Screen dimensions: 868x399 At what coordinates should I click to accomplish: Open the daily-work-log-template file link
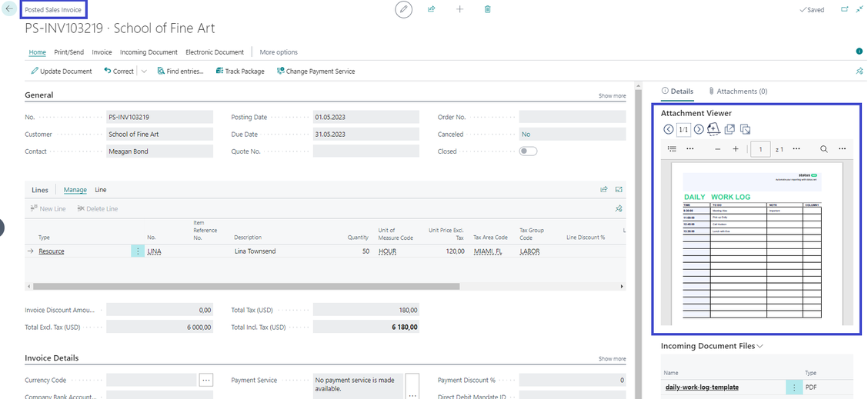point(702,387)
